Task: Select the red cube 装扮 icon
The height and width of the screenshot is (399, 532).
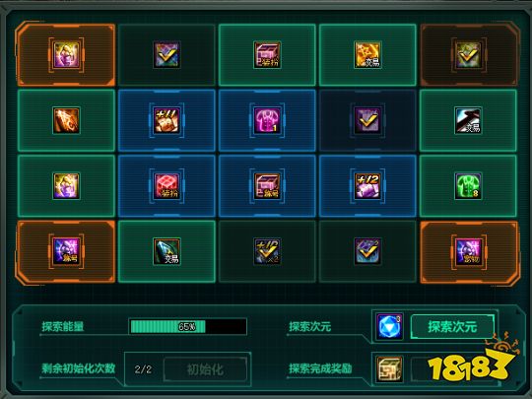Action: [x=166, y=186]
